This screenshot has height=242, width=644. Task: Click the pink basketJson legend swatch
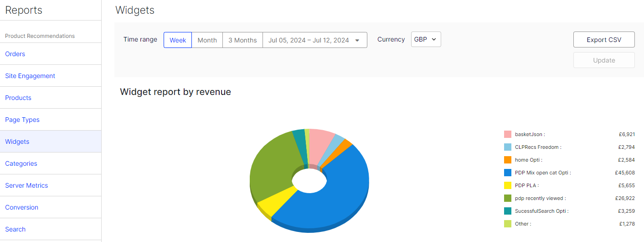(507, 134)
